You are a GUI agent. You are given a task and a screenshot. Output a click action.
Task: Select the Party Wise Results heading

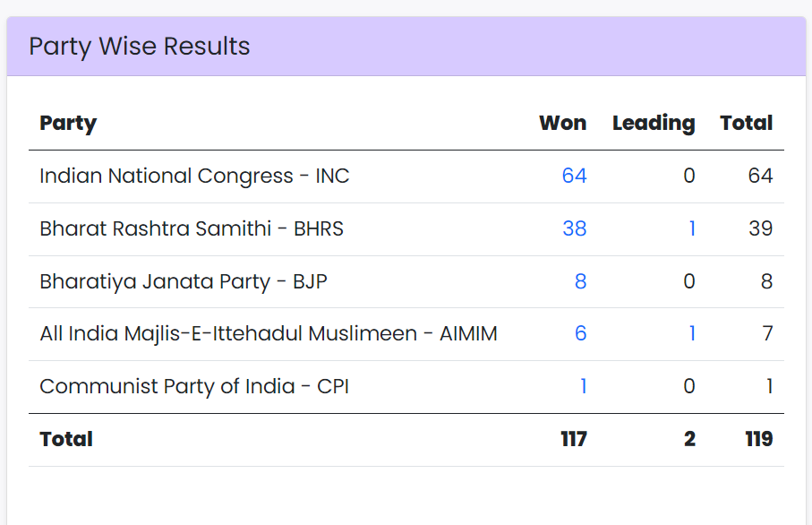140,46
